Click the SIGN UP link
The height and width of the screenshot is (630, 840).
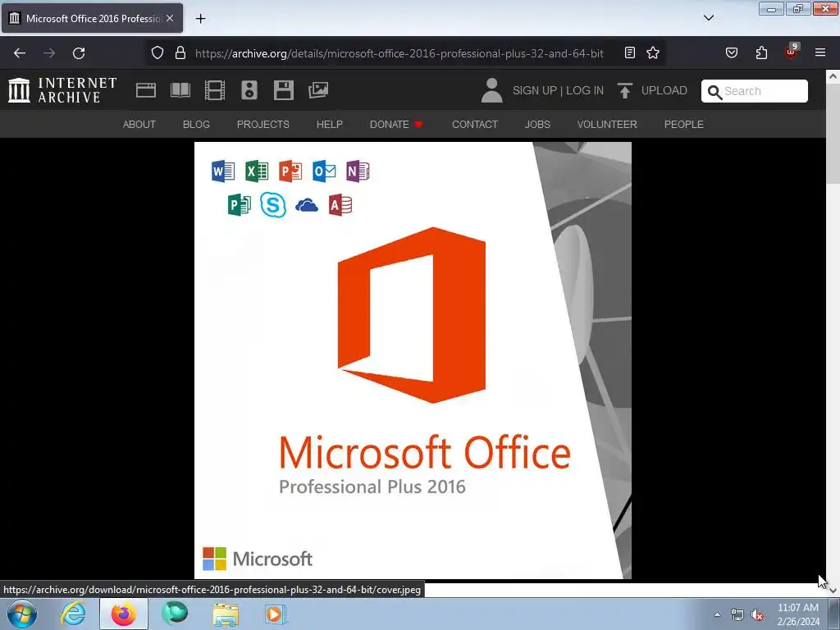[534, 90]
